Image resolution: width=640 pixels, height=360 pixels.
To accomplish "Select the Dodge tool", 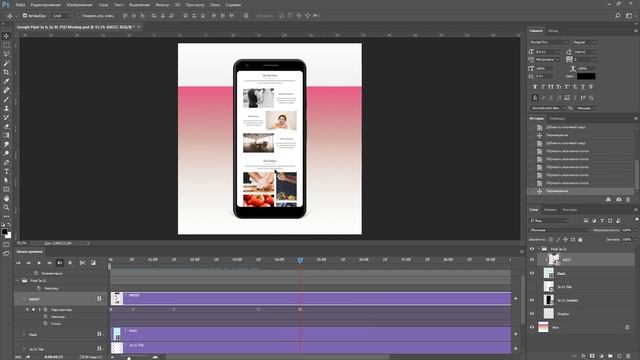I will click(6, 153).
